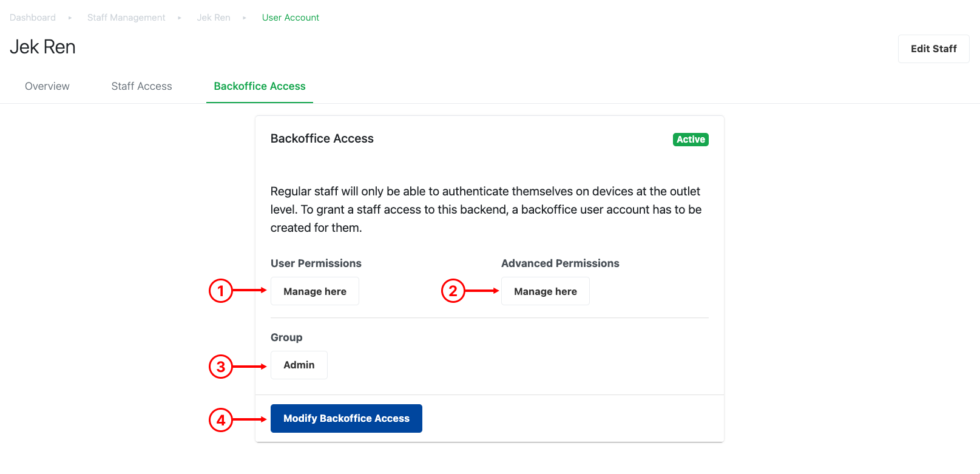The height and width of the screenshot is (474, 980).
Task: Click the Edit Staff button
Action: [933, 49]
